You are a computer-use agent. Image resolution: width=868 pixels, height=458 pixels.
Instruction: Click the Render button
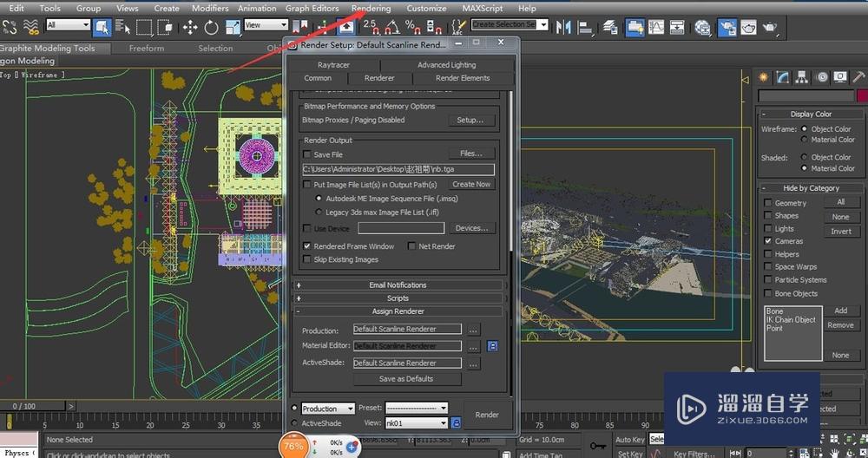[x=487, y=415]
